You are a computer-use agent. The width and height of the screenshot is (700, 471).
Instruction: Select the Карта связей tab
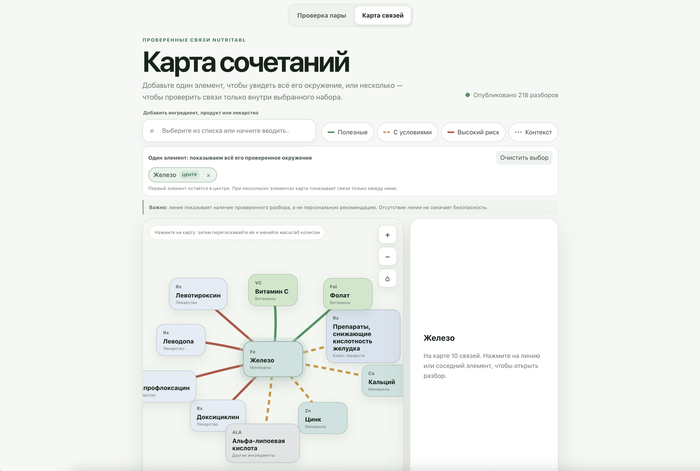[x=383, y=15]
